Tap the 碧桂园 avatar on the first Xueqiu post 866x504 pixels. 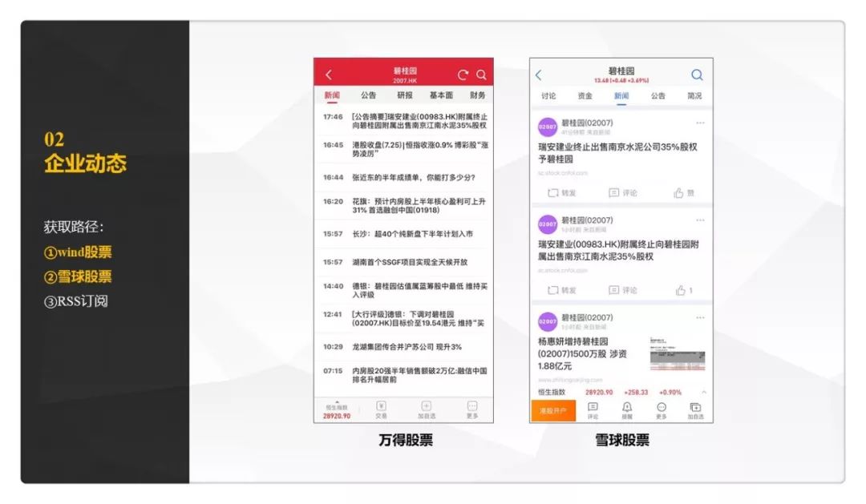(548, 125)
